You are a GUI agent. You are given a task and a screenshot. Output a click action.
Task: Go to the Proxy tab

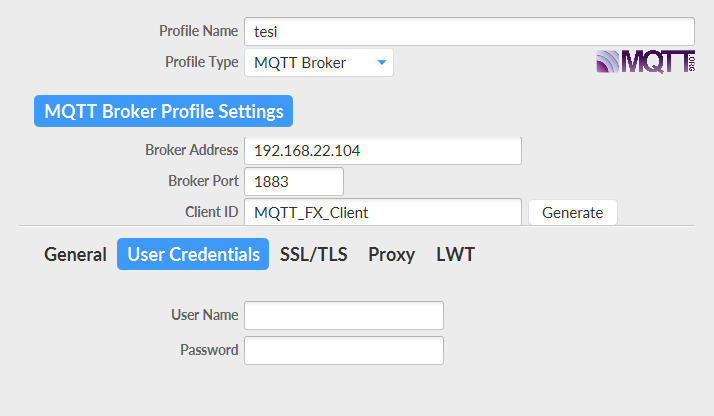(392, 254)
